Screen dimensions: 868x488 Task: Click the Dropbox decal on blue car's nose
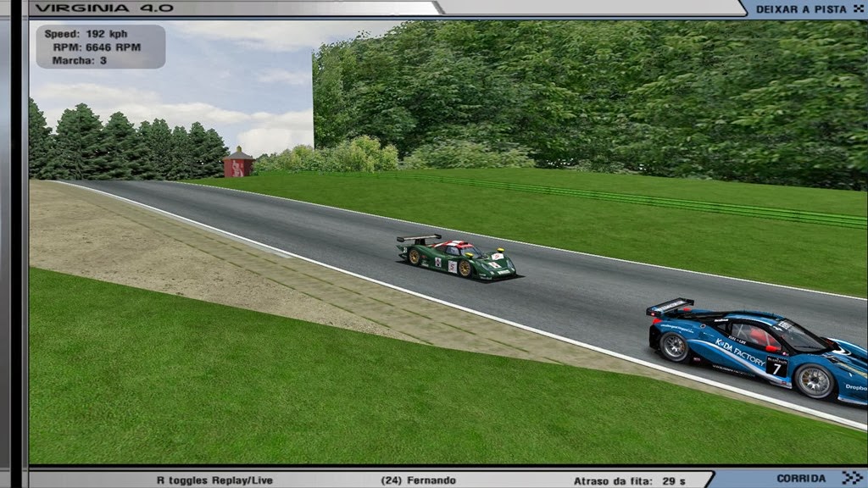pos(855,387)
